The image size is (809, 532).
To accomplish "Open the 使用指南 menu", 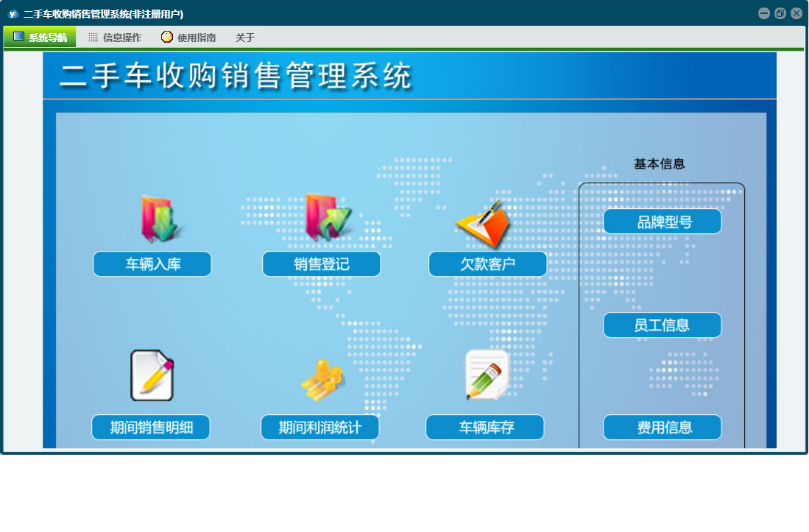I will point(189,37).
